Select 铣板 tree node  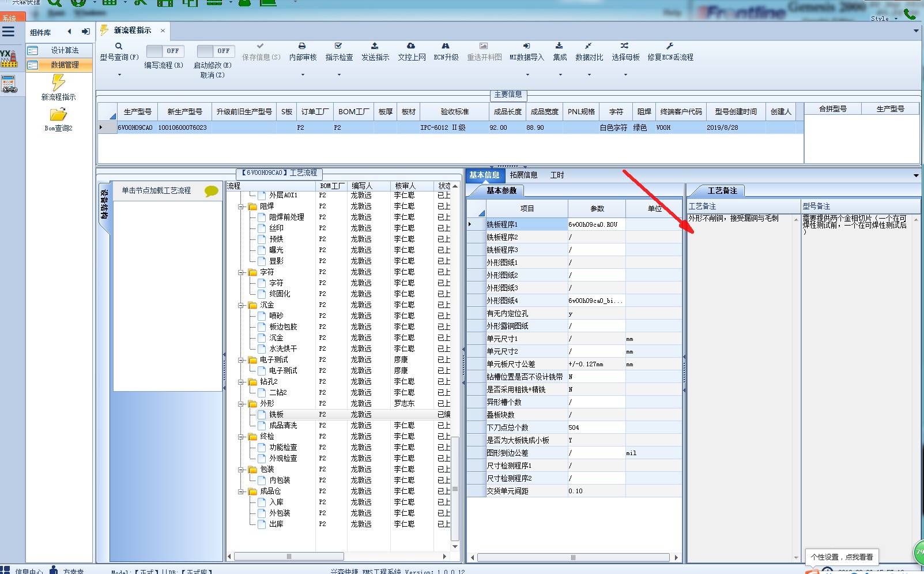point(276,414)
